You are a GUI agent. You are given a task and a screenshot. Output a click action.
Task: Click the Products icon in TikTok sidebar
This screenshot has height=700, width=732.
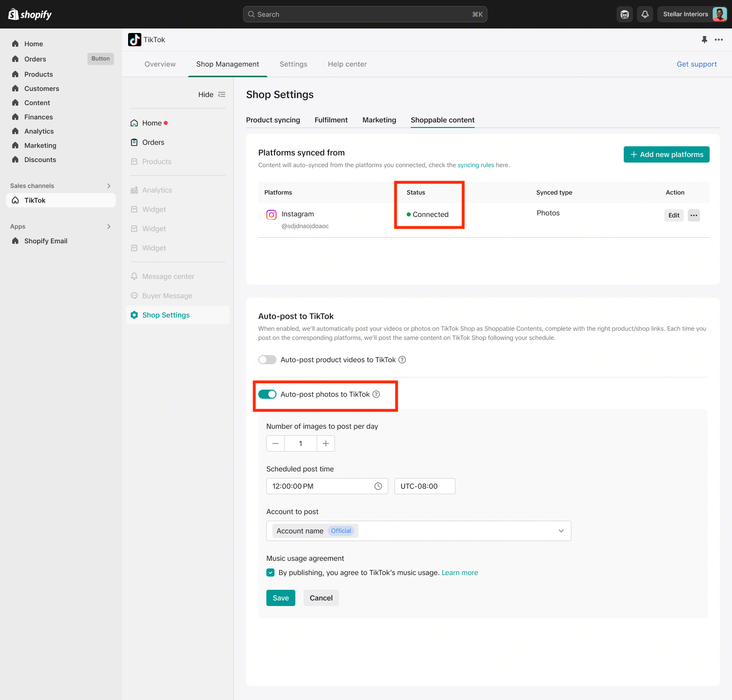134,162
